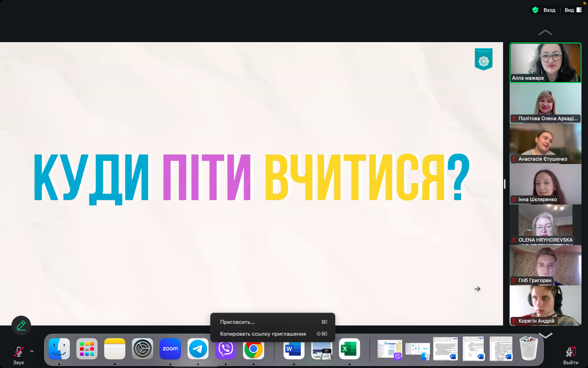Open the audio options chevron next to Звук
This screenshot has width=588, height=368.
pyautogui.click(x=32, y=351)
